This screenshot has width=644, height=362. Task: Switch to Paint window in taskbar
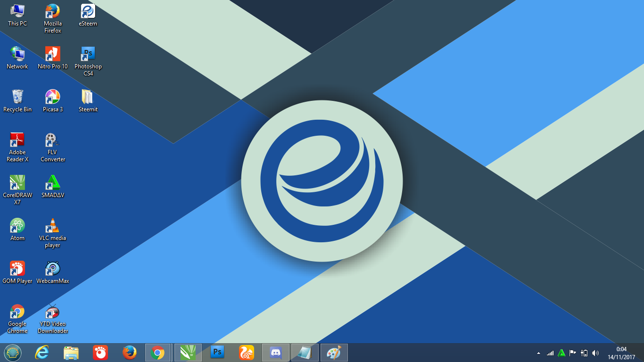[334, 353]
